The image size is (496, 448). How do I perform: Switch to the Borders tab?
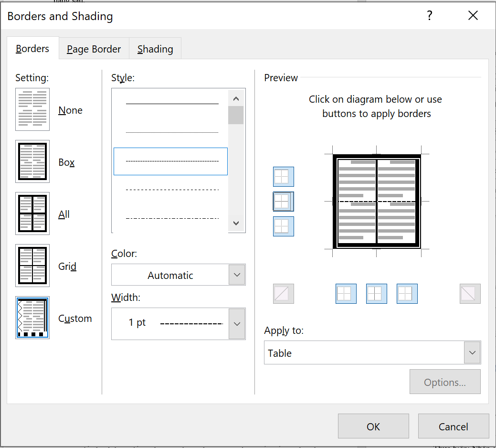point(32,49)
